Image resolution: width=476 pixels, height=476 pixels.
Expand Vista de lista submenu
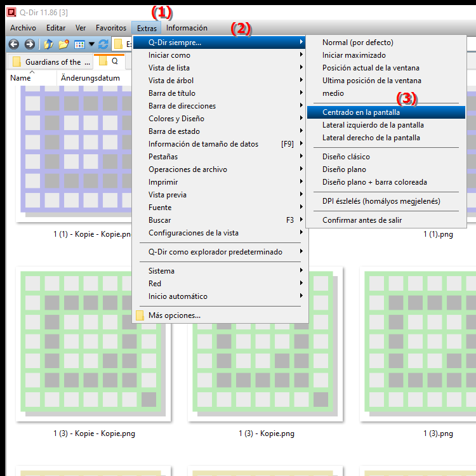click(219, 68)
